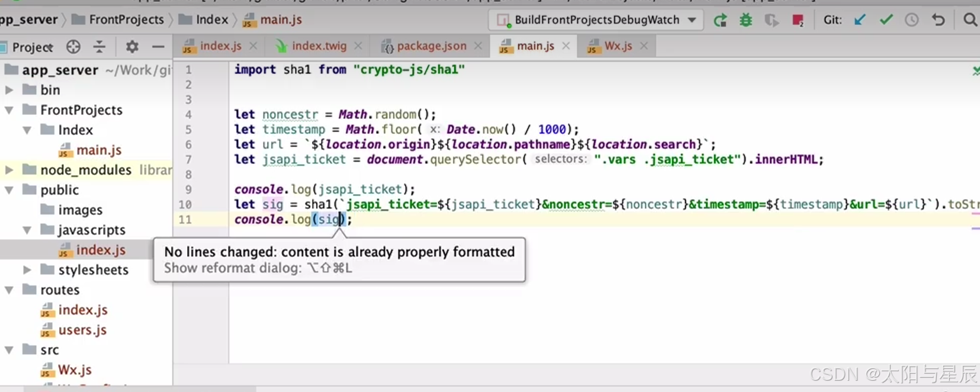
Task: Locate current file crosshair icon
Action: click(73, 47)
